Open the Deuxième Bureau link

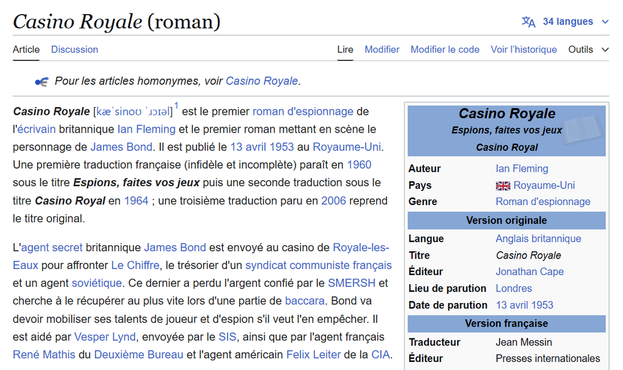pos(139,355)
